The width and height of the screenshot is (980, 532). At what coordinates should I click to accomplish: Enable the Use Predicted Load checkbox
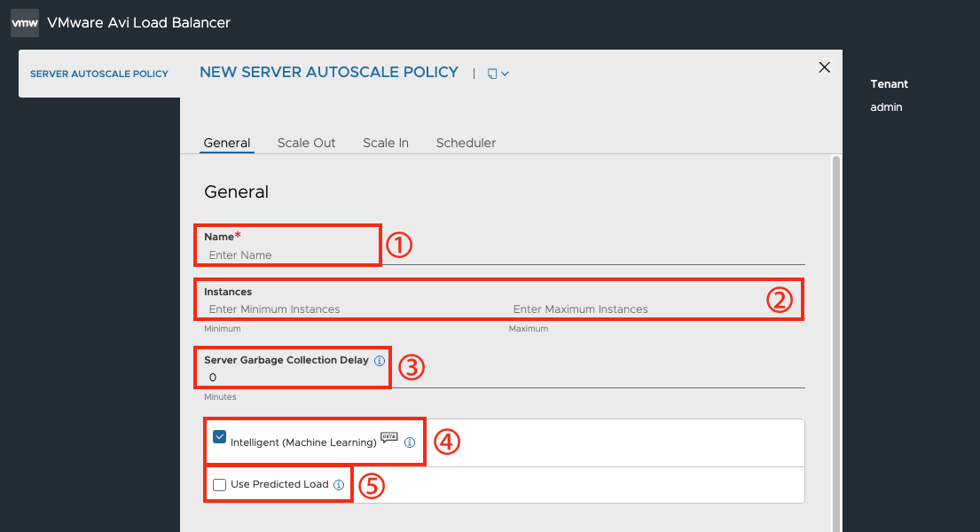219,484
